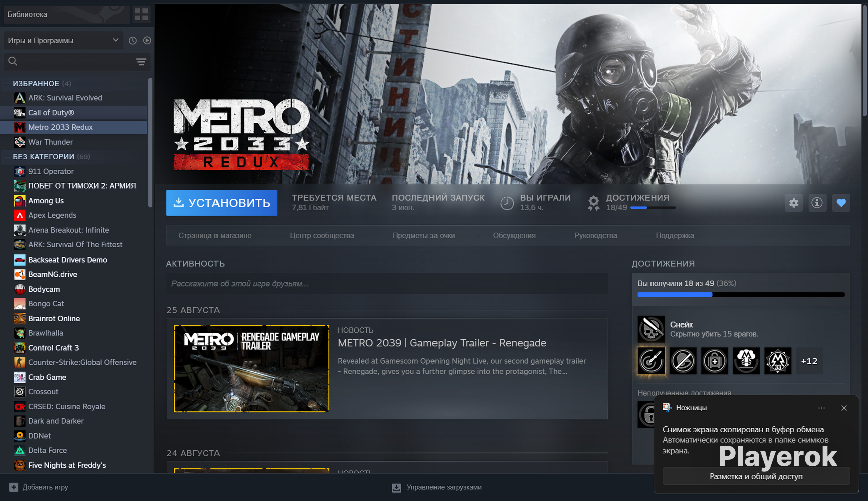Click the game info icon
This screenshot has height=501, width=868.
pyautogui.click(x=817, y=203)
